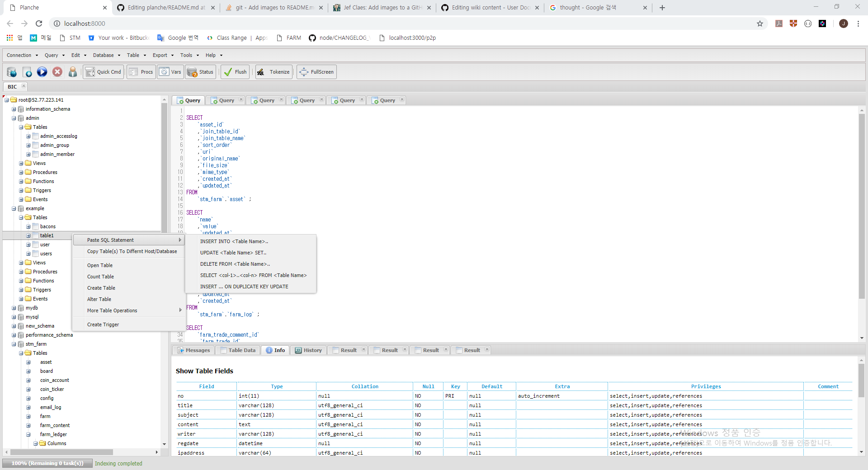Open Procs toolbar button
Screen dimensions: 868x470
tap(141, 72)
